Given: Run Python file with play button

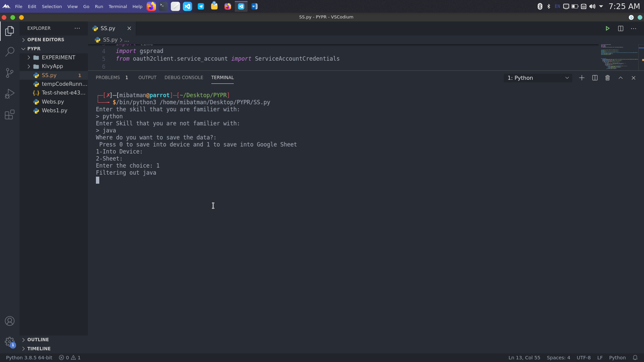Looking at the screenshot, I should (607, 28).
